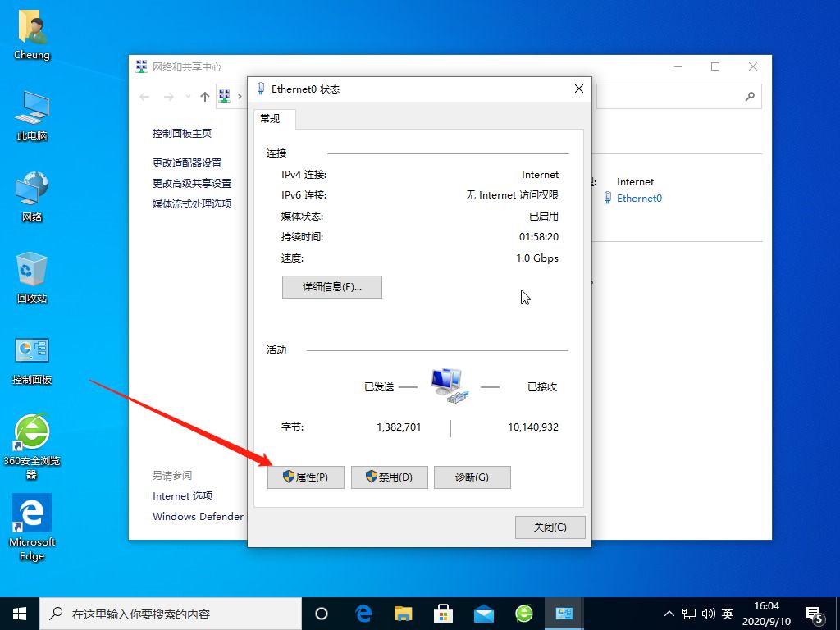The width and height of the screenshot is (840, 630).
Task: Open the 网络 desktop icon
Action: 31,197
